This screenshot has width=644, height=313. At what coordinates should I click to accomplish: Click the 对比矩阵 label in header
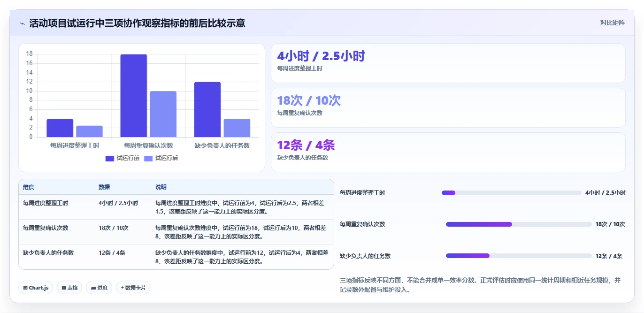tap(612, 23)
